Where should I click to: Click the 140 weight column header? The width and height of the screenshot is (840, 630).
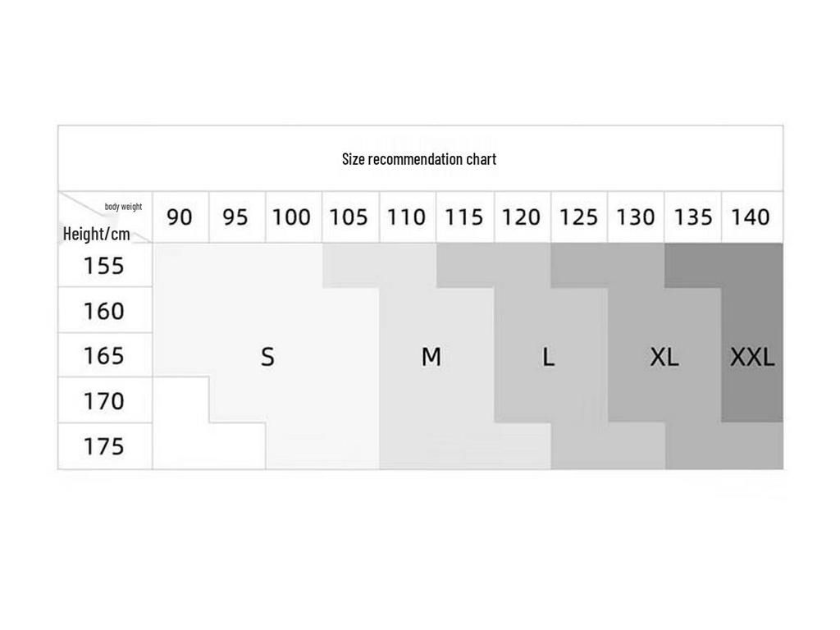tap(751, 217)
